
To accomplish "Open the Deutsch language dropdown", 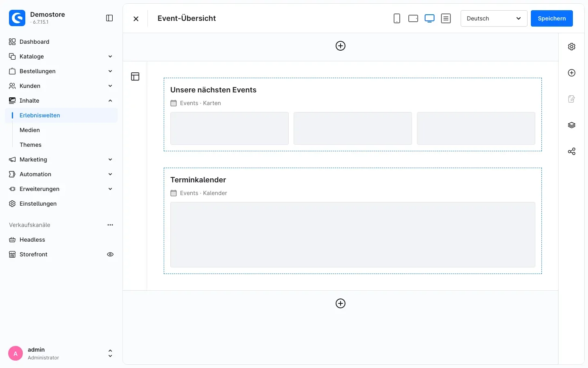I will click(x=494, y=18).
